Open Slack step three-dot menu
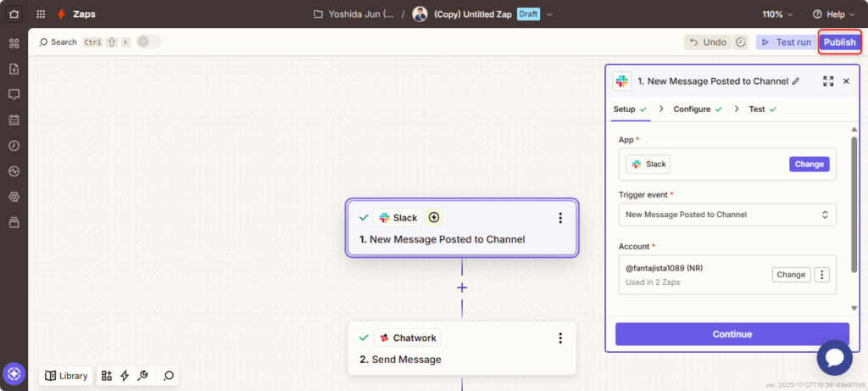 point(559,218)
